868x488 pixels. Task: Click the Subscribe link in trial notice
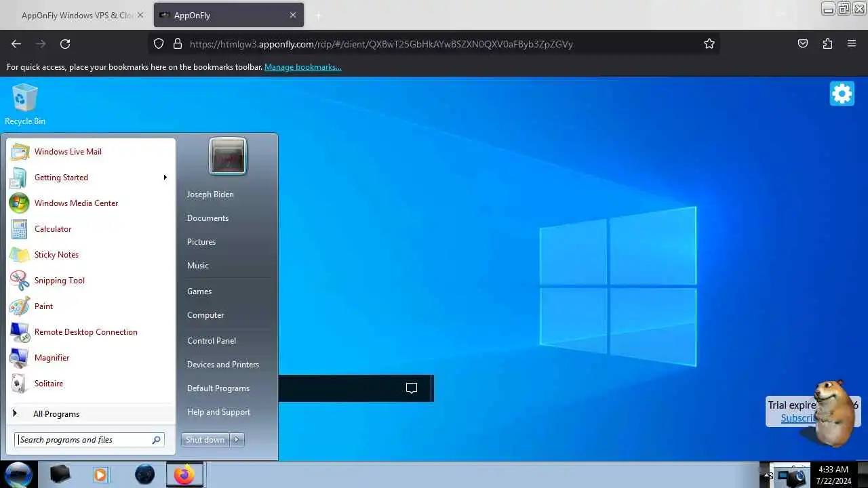(x=798, y=418)
